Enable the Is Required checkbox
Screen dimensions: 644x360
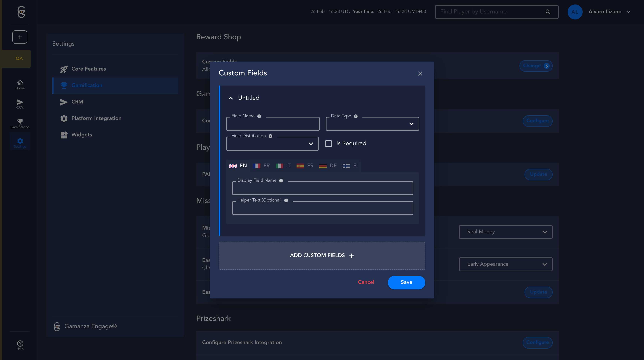pyautogui.click(x=328, y=144)
